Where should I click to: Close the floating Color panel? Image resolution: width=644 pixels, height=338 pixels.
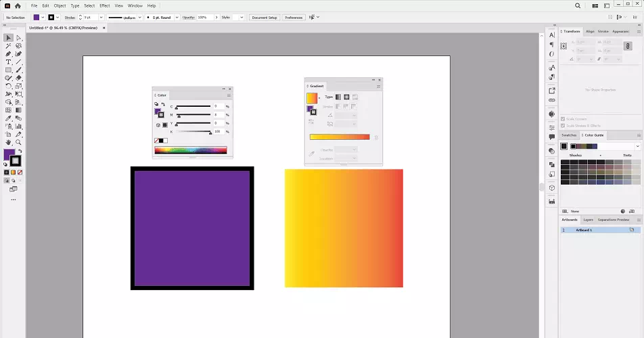click(x=230, y=89)
